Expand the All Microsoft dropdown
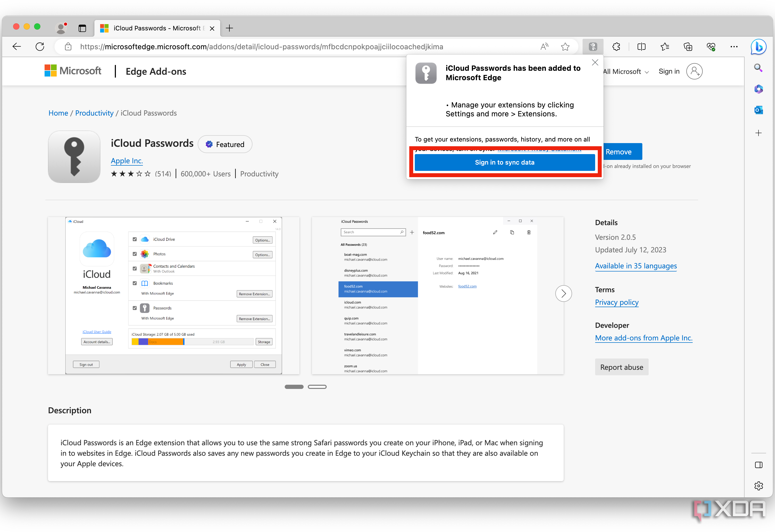The width and height of the screenshot is (775, 532). (x=626, y=72)
